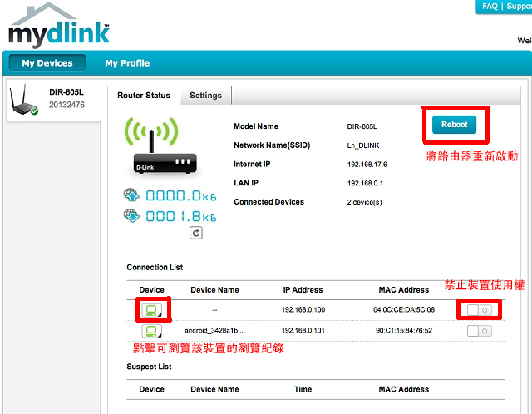Select DIR-605L device in sidebar
The width and height of the screenshot is (532, 414).
point(53,100)
